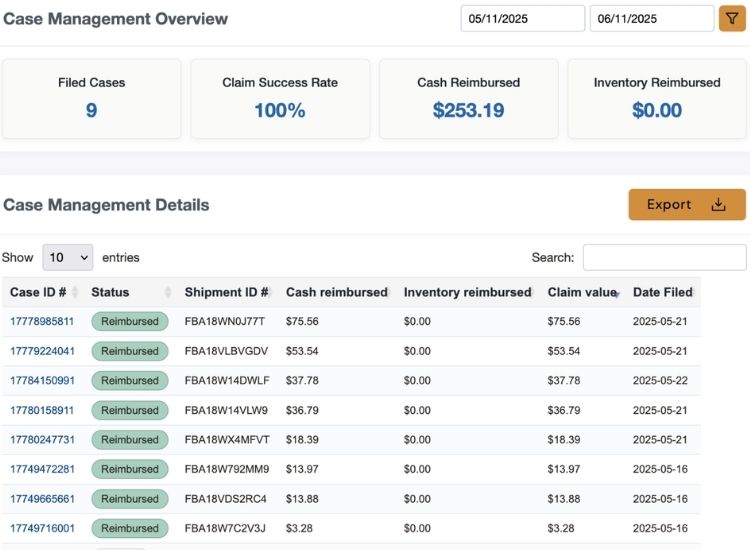750x550 pixels.
Task: Select shipment ID FBA18VLBVGDV
Action: (226, 351)
